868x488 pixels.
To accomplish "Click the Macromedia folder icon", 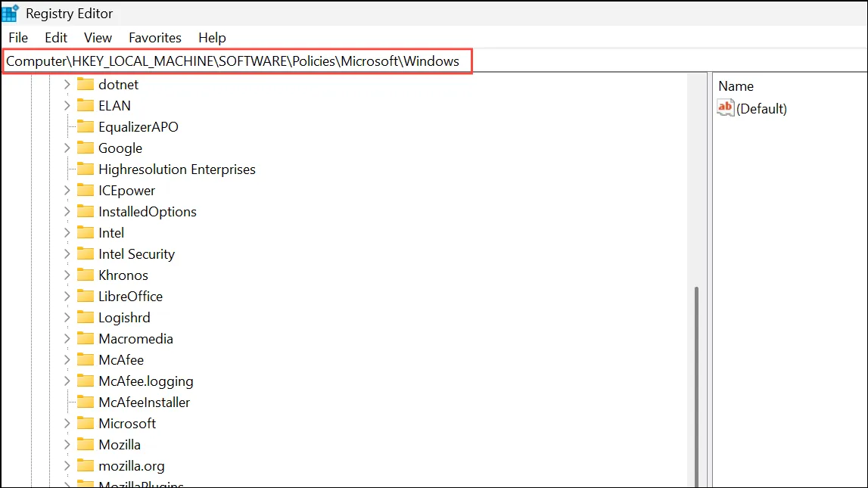I will pos(86,338).
